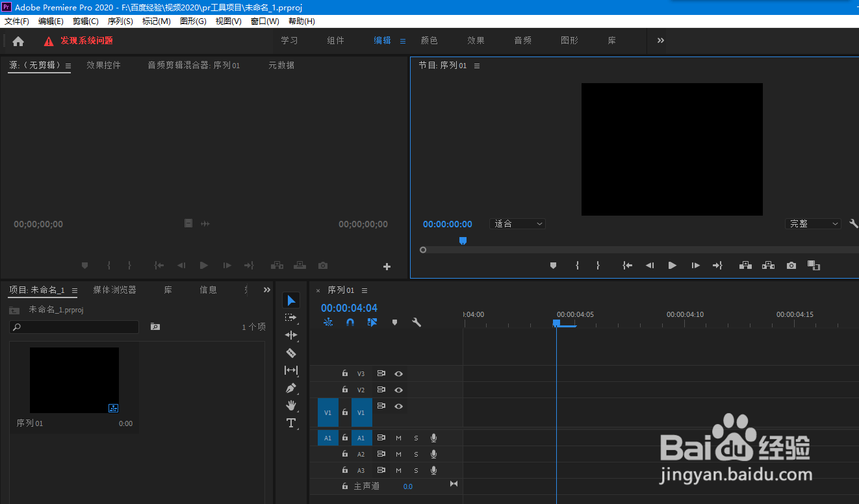
Task: Select the Selection arrow tool
Action: click(x=292, y=300)
